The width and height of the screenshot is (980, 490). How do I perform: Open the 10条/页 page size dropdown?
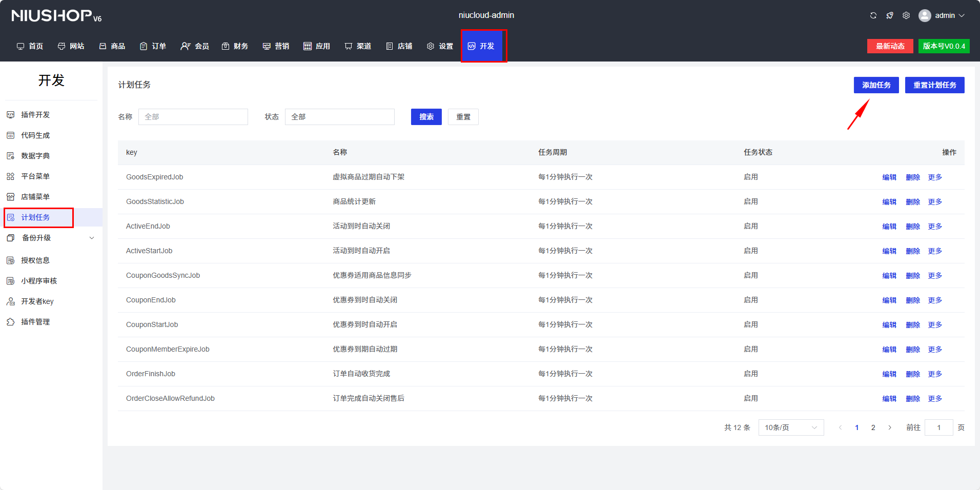click(x=790, y=427)
